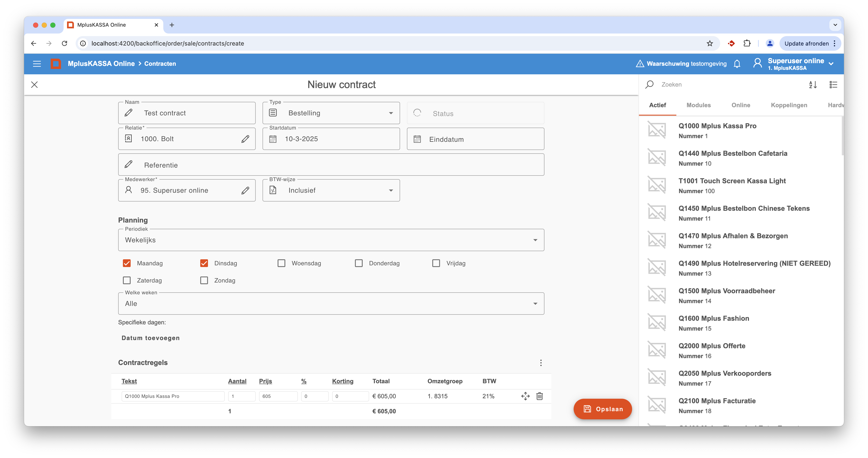Screen dimensions: 868x458
Task: Click the MplusKASSA orange logo icon
Action: click(x=56, y=64)
